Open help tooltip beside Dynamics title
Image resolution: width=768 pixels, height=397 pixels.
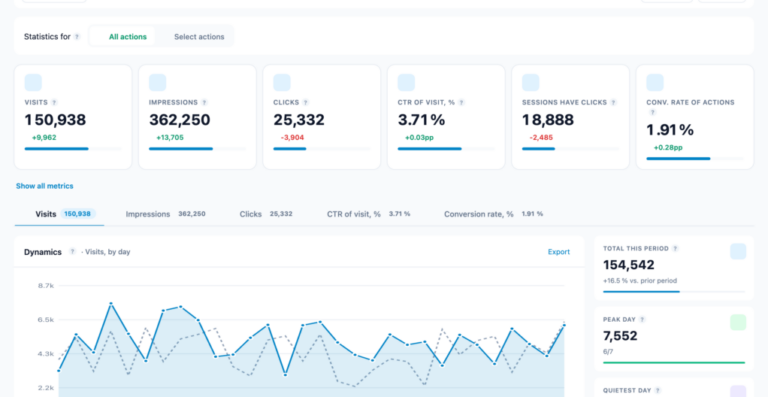[72, 252]
